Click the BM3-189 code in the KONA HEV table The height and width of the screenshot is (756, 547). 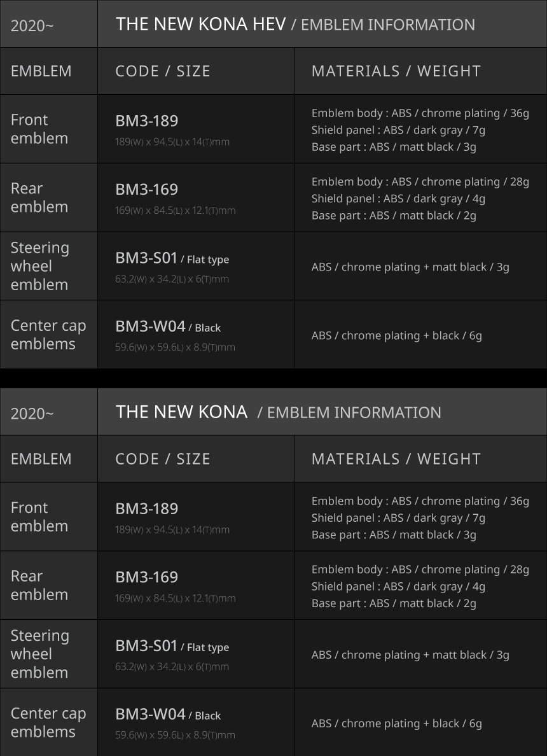click(x=146, y=121)
